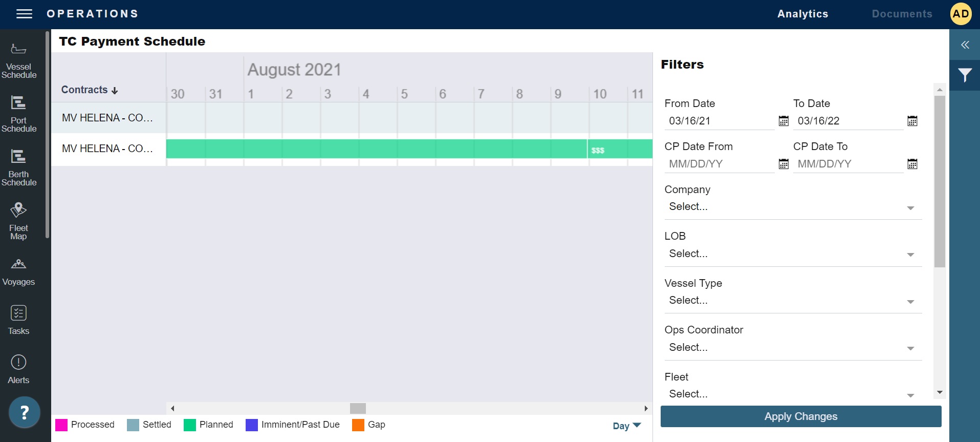Viewport: 980px width, 442px height.
Task: Open the From Date calendar picker
Action: tap(784, 121)
